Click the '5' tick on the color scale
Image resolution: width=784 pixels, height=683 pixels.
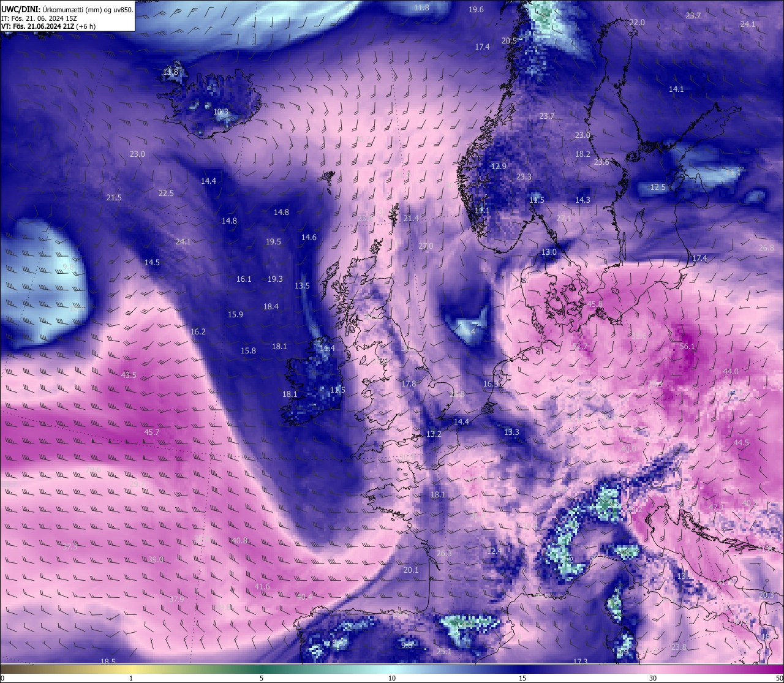point(262,678)
